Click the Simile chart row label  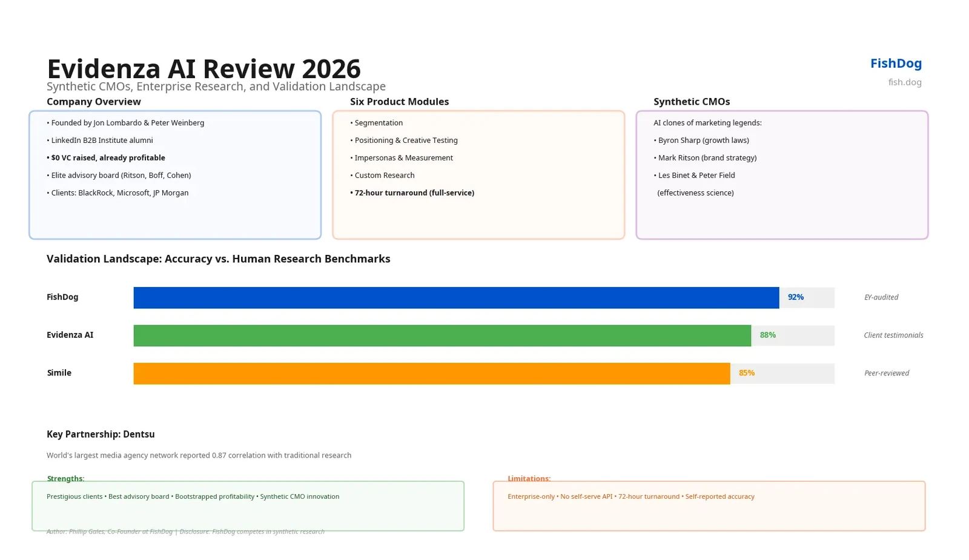click(x=59, y=373)
